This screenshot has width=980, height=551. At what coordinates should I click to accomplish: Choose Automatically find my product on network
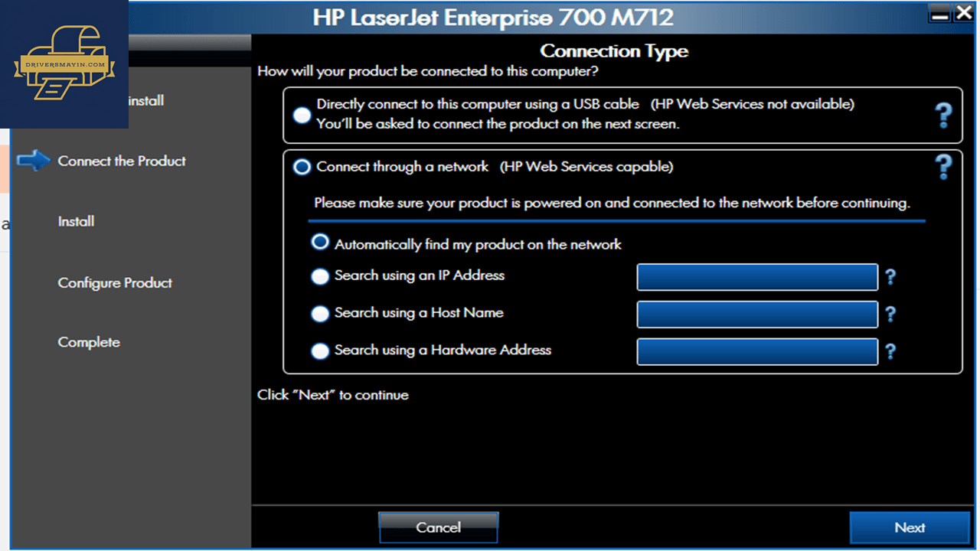click(x=320, y=242)
